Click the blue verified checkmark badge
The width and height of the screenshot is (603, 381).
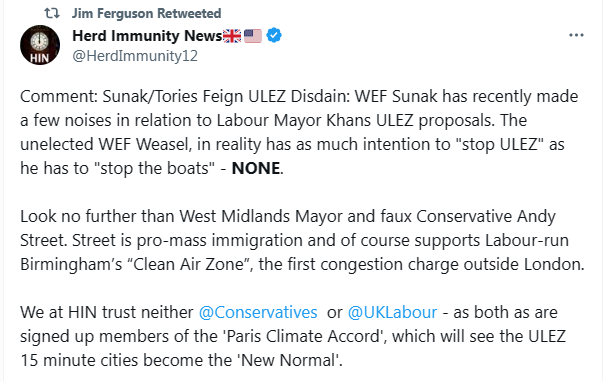(274, 35)
